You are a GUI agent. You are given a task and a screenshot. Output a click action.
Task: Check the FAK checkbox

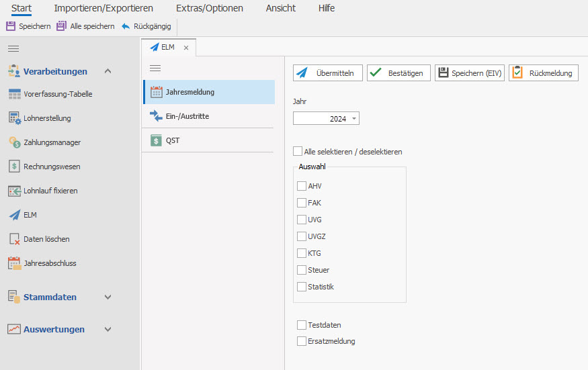tap(302, 203)
